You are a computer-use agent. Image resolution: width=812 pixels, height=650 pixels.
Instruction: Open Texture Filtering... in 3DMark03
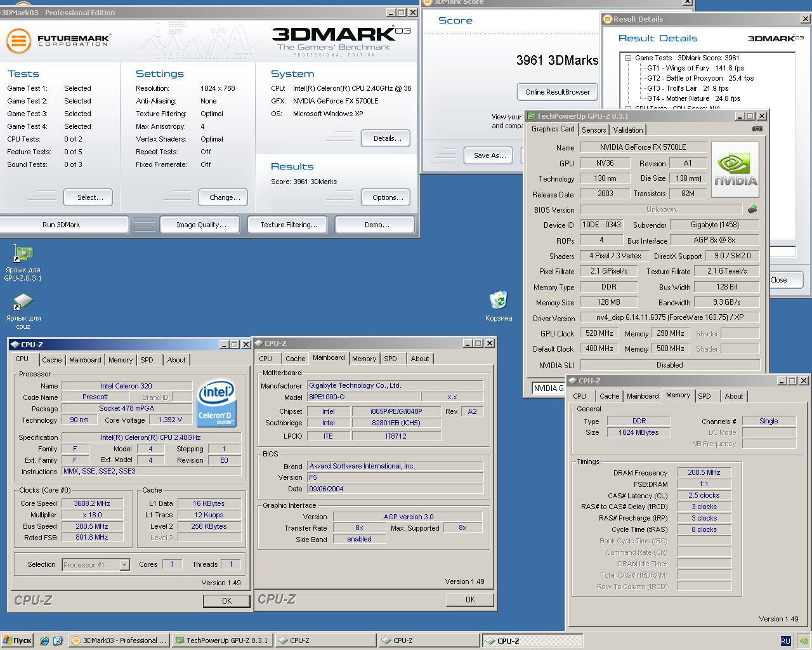(289, 225)
